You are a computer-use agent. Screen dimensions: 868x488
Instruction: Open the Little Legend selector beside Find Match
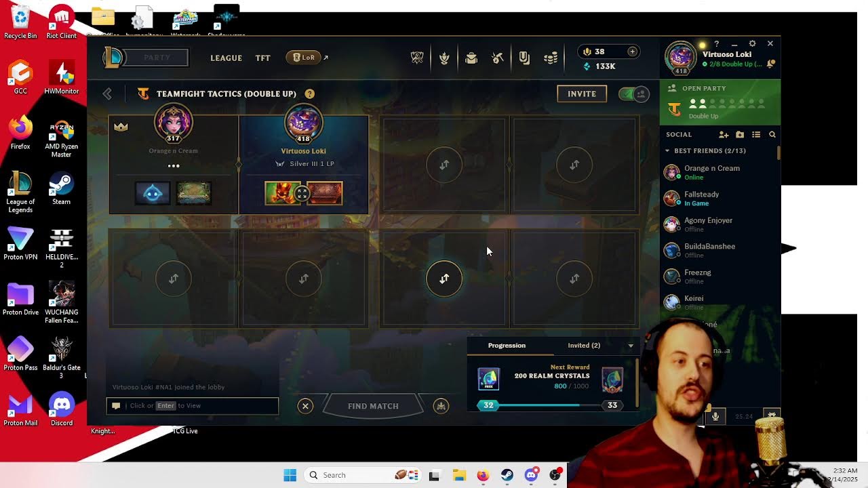point(441,406)
